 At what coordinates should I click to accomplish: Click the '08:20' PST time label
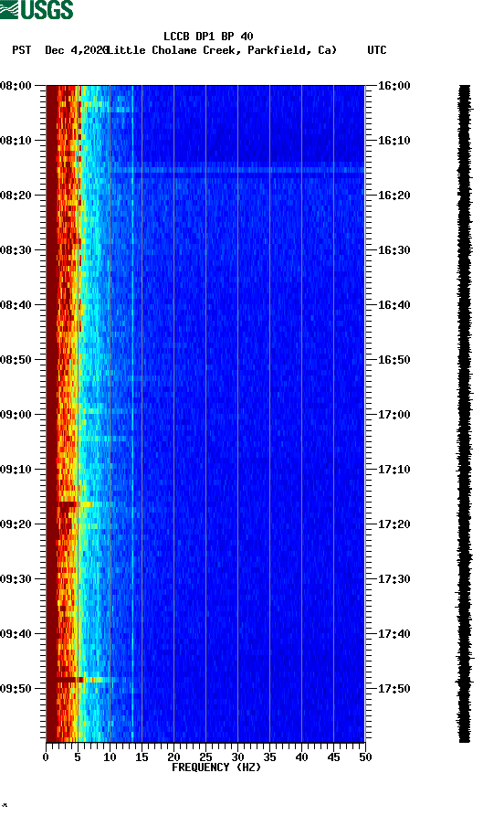click(16, 195)
